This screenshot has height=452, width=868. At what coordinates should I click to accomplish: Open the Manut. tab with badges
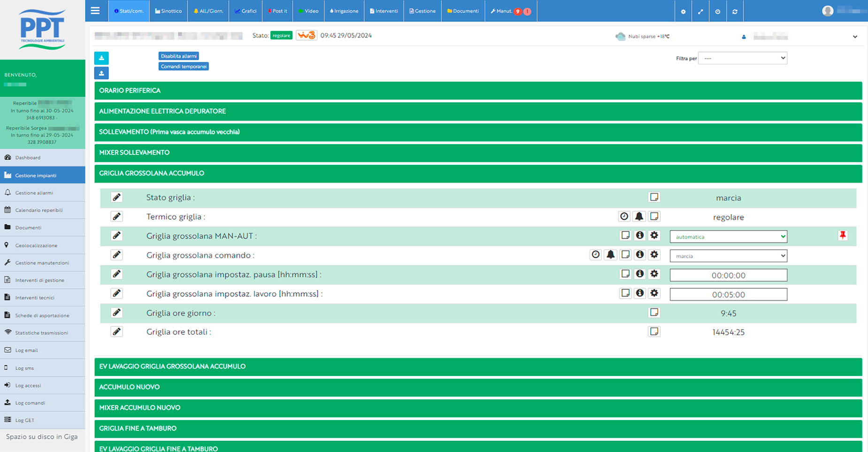pos(511,11)
